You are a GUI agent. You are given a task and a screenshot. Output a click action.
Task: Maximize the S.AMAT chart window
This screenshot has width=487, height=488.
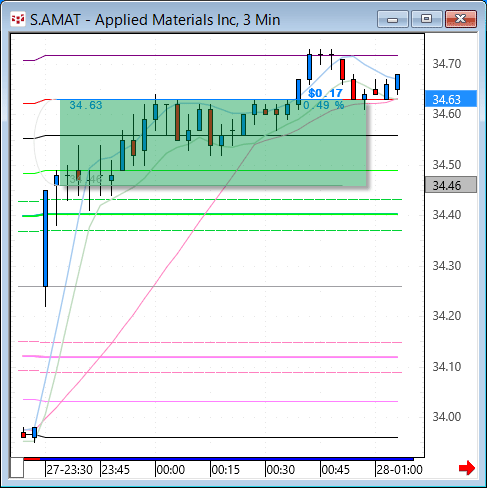[x=426, y=19]
